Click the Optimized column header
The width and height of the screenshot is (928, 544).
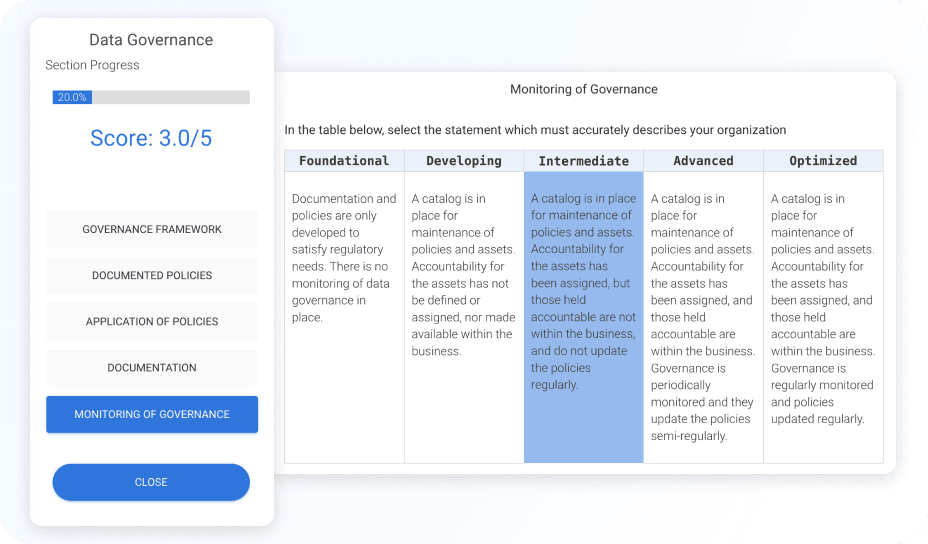(823, 161)
